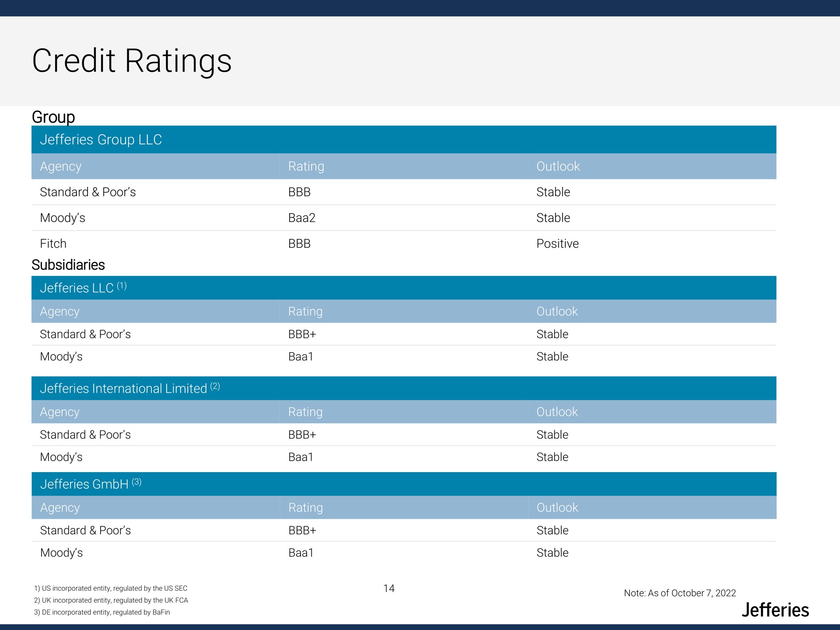
Task: Select the Positive outlook cell
Action: 557,244
